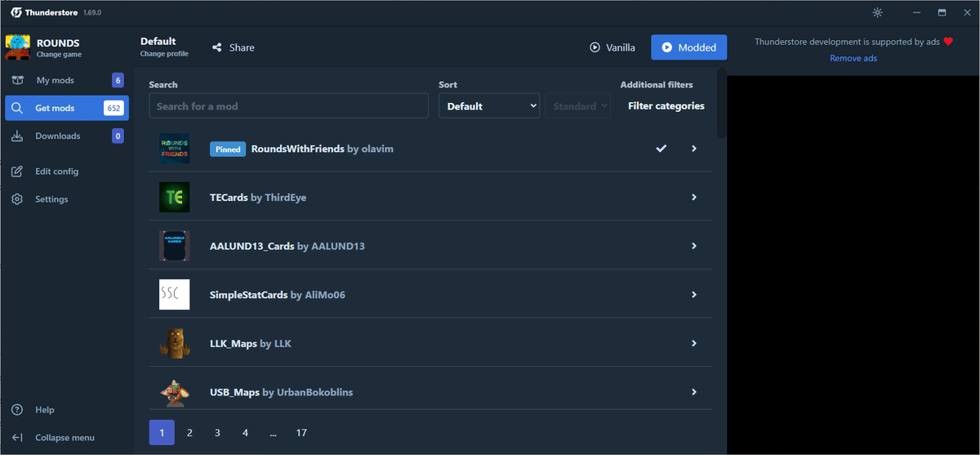Open the Settings gear in sidebar
980x455 pixels.
click(17, 199)
